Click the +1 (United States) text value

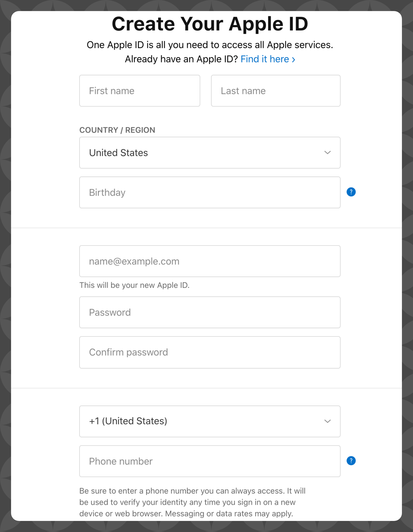click(x=128, y=421)
